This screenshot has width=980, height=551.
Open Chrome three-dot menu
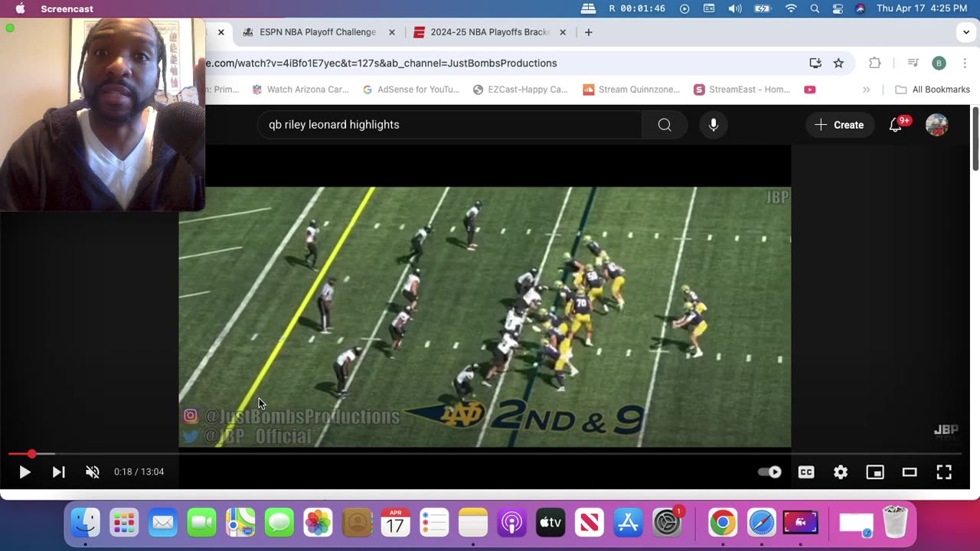[965, 64]
